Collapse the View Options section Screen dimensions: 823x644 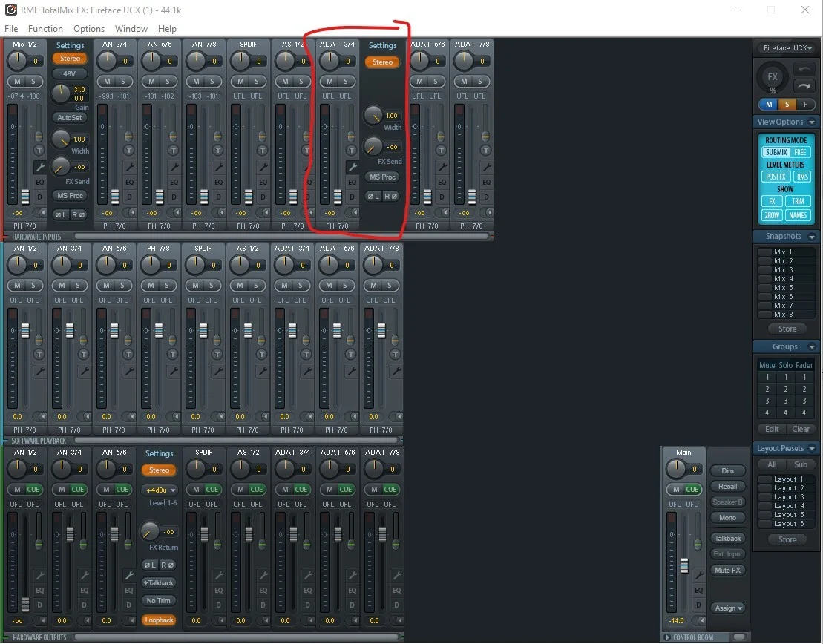(812, 122)
